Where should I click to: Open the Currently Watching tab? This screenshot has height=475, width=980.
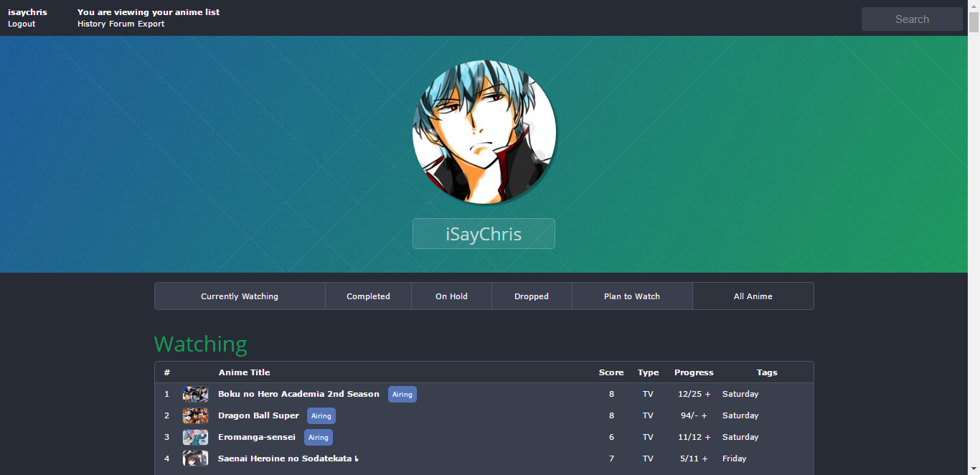(x=240, y=296)
